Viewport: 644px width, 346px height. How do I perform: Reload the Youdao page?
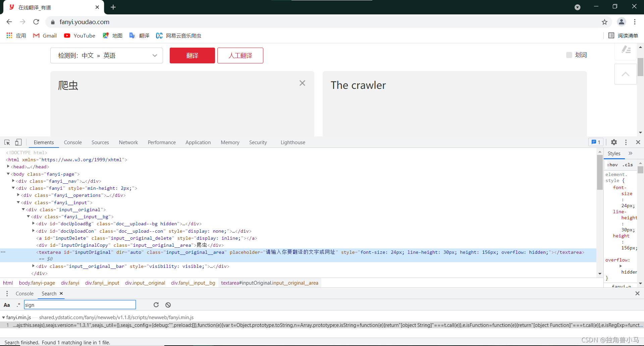(x=36, y=22)
